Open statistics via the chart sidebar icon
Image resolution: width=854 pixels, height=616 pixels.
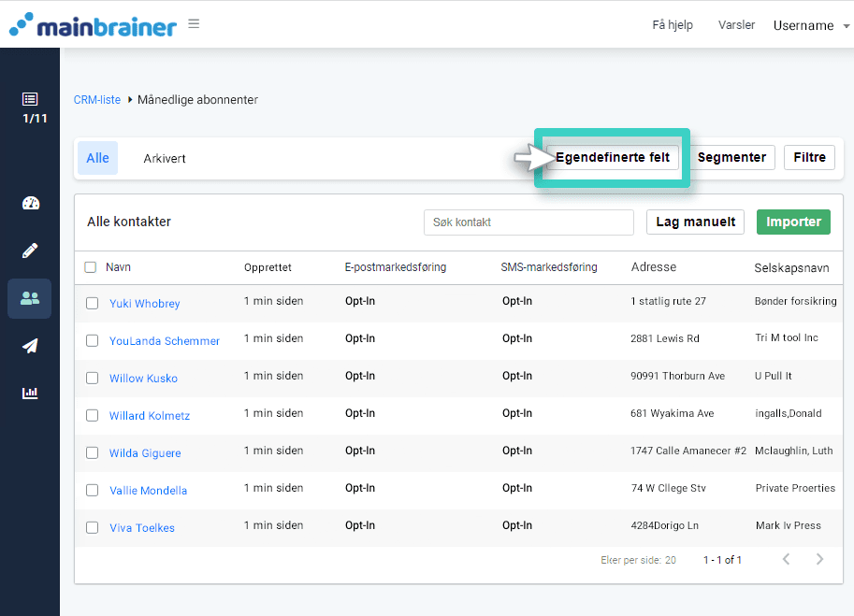pos(29,393)
